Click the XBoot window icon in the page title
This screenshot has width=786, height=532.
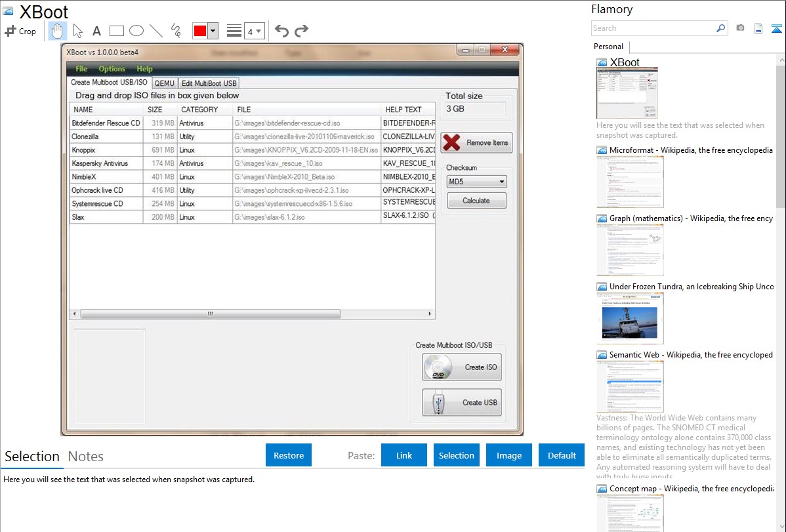(8, 12)
